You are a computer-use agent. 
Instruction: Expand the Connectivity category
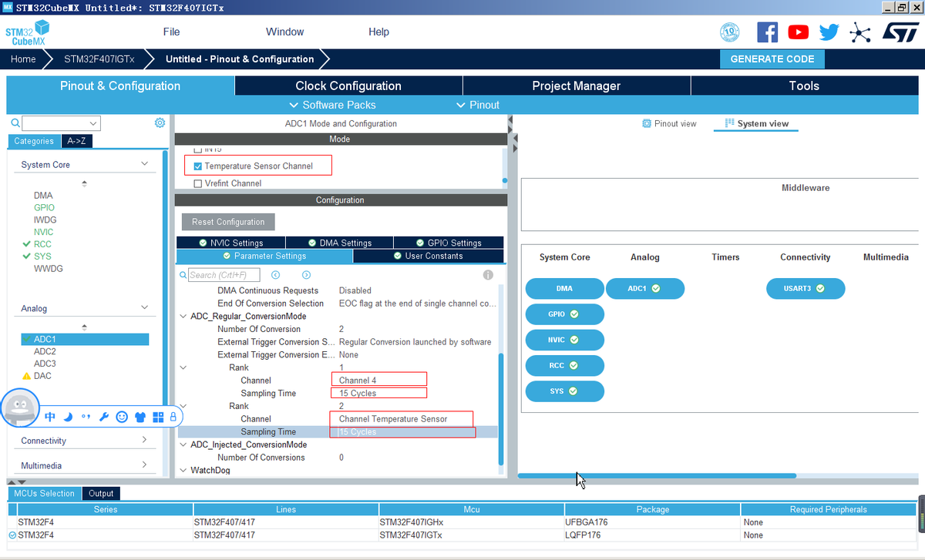click(x=144, y=441)
